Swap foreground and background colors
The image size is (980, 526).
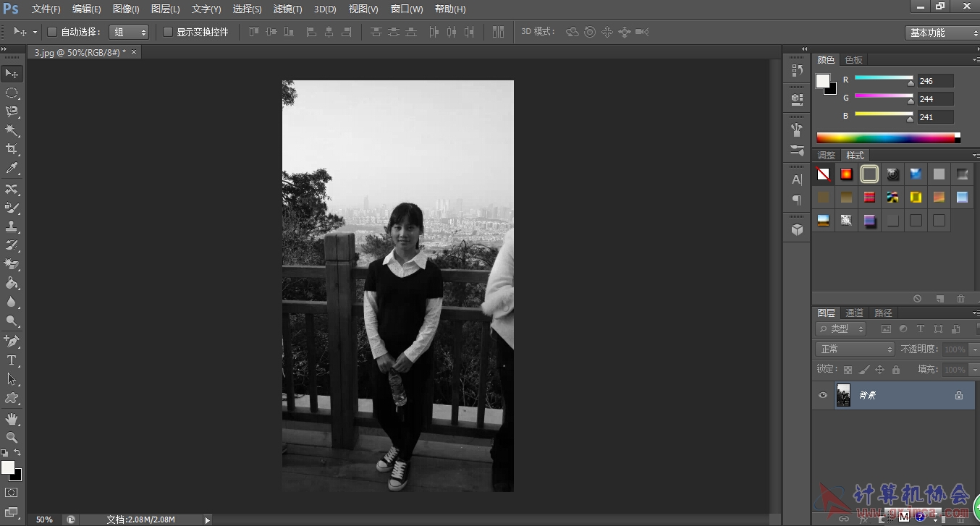[18, 453]
